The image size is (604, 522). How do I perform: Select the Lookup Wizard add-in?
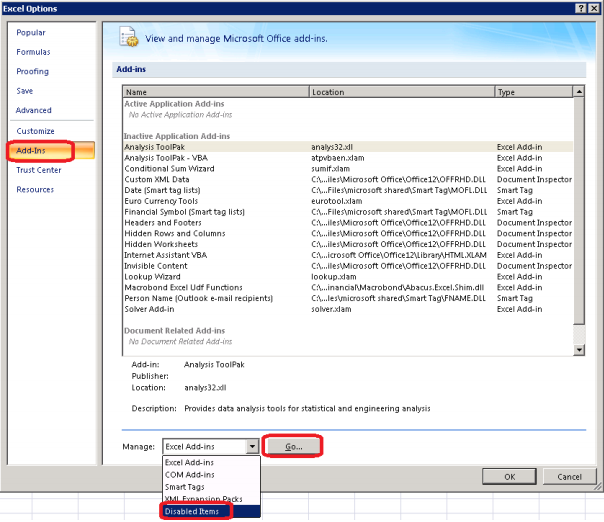coord(348,277)
